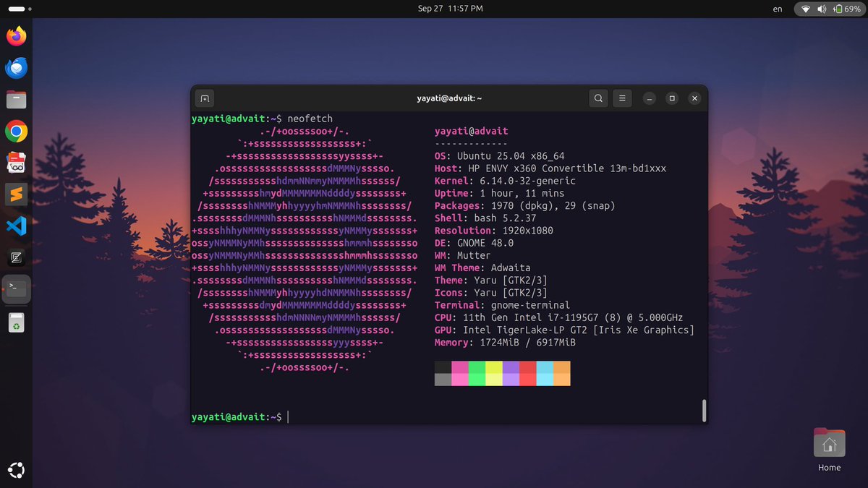Open the Trash from the dock
The image size is (868, 488).
tap(16, 323)
